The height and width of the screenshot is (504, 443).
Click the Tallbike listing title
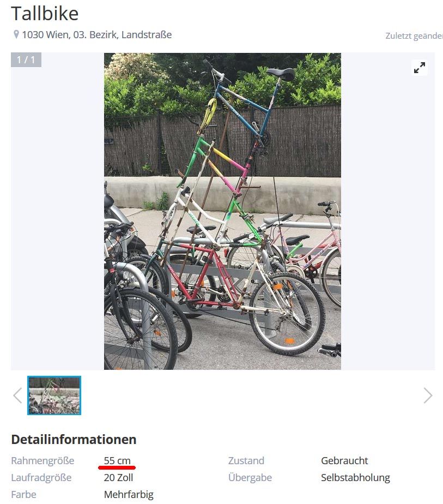click(45, 14)
